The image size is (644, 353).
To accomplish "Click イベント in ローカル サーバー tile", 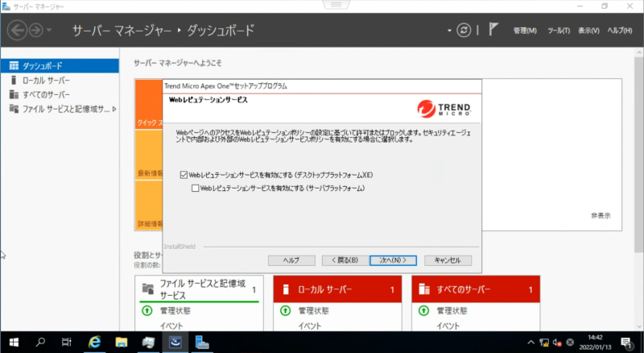I will pos(310,326).
